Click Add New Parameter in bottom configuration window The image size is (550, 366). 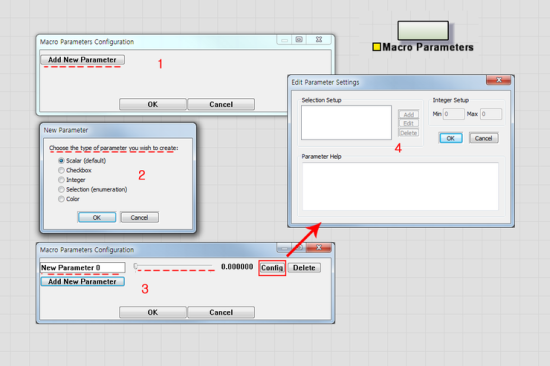pos(82,281)
